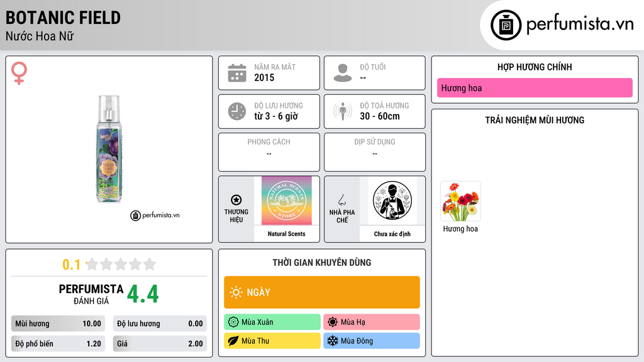
Task: Click the Trải nghiệm mùi hương heading
Action: pos(535,120)
